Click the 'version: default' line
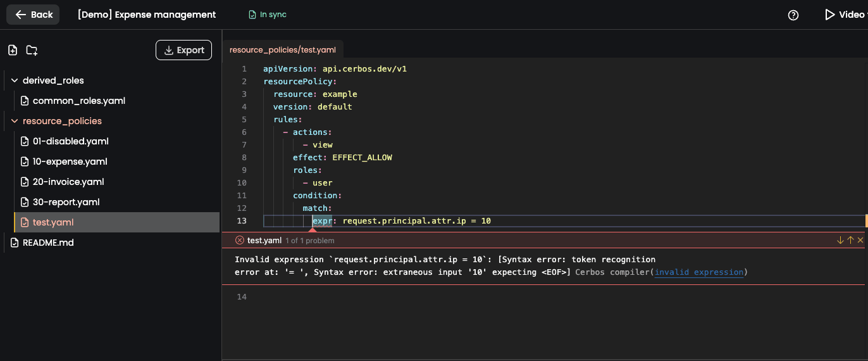This screenshot has width=868, height=361. (313, 107)
